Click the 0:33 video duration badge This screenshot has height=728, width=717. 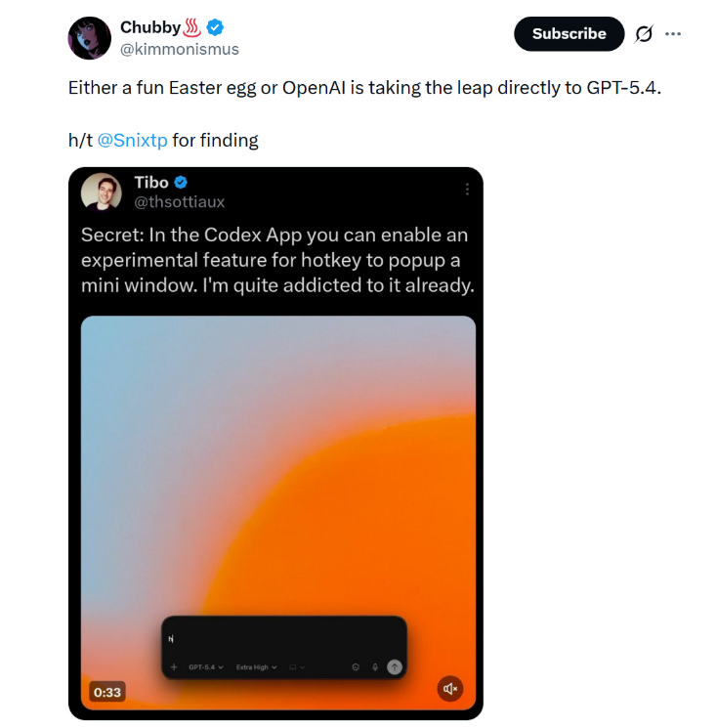(106, 692)
